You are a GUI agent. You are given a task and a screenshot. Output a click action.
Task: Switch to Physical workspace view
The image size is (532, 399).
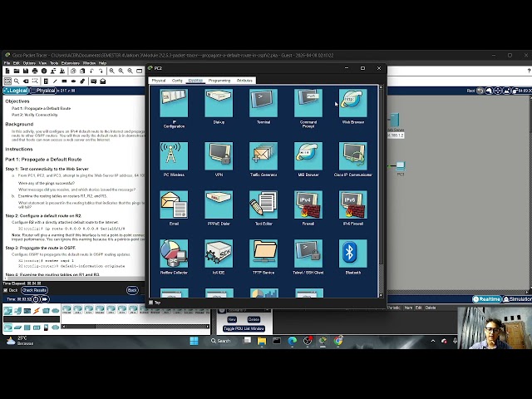pyautogui.click(x=43, y=91)
